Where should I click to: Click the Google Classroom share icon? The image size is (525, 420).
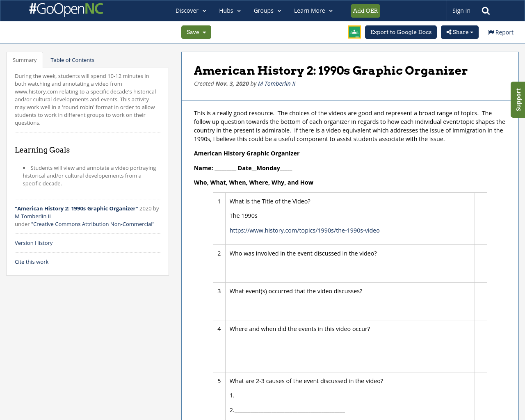click(x=354, y=32)
